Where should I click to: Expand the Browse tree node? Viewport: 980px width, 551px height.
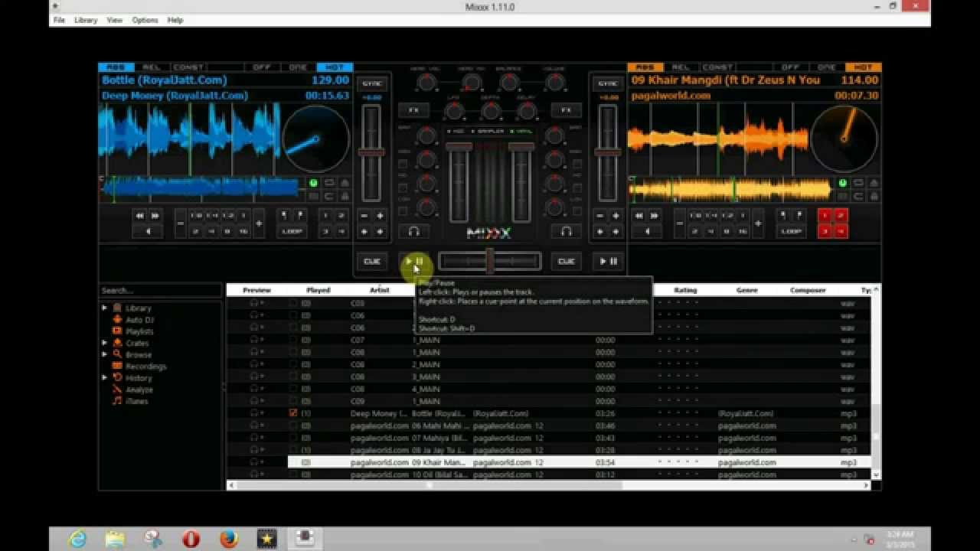[105, 354]
